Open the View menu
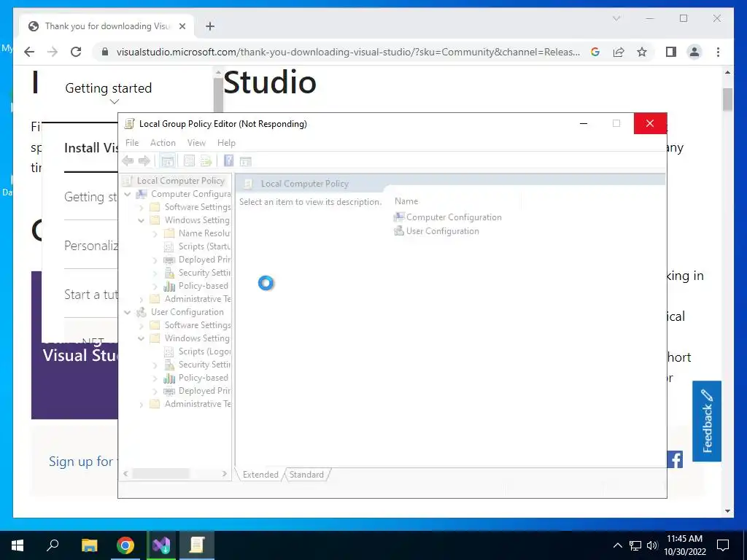The height and width of the screenshot is (560, 747). coord(196,142)
